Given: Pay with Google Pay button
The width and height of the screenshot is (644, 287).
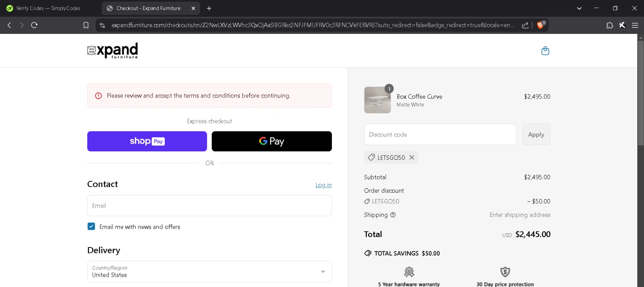Looking at the screenshot, I should (272, 141).
